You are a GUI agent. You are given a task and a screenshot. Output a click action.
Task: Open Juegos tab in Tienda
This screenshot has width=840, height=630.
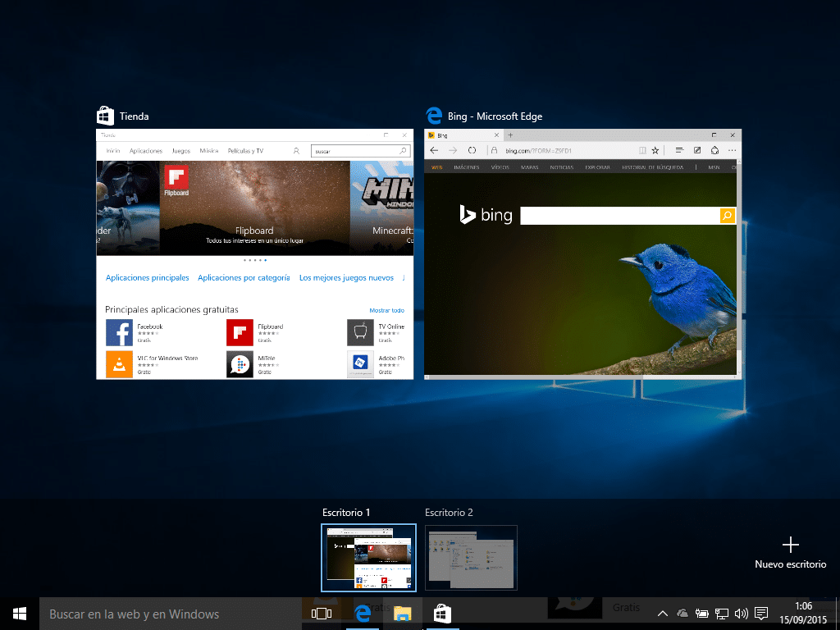(x=181, y=151)
